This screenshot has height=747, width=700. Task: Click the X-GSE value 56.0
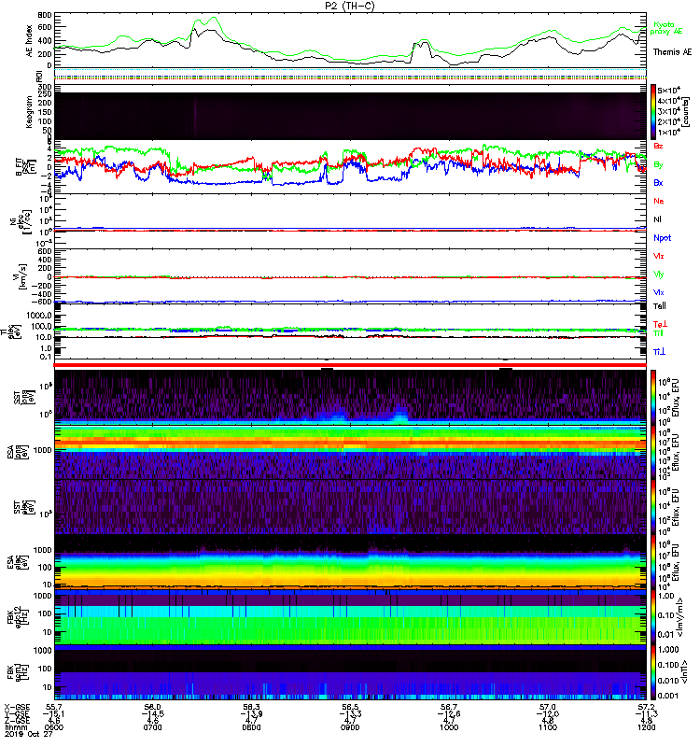pyautogui.click(x=152, y=707)
